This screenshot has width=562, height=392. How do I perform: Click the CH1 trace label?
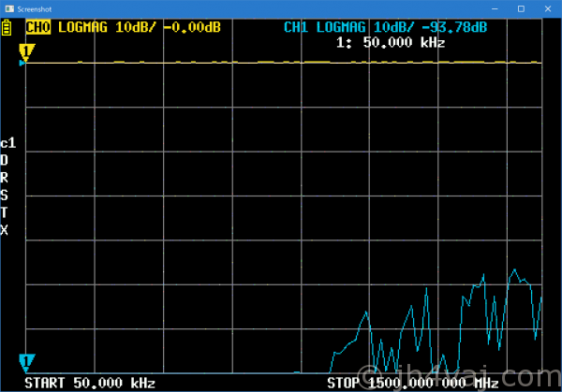[x=299, y=27]
